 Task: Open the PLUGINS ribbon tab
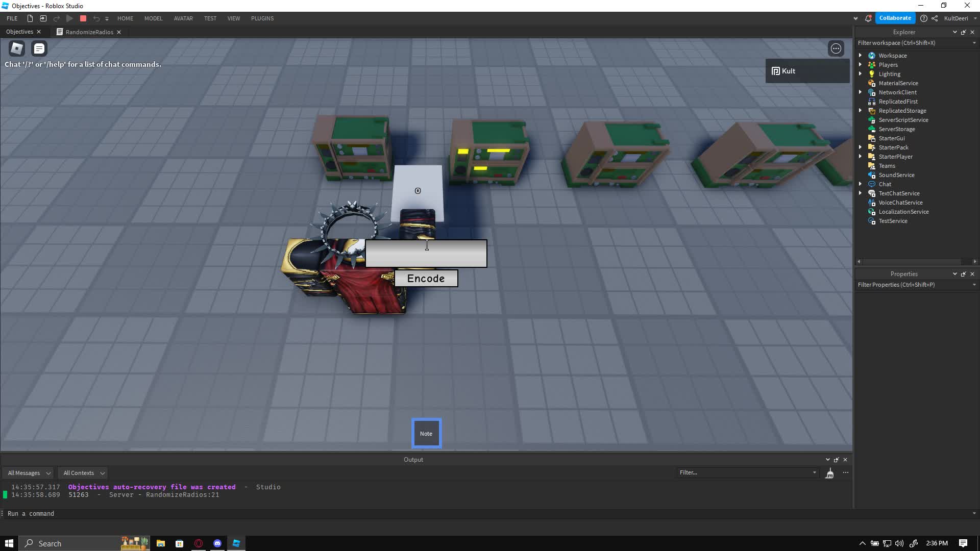(262, 18)
